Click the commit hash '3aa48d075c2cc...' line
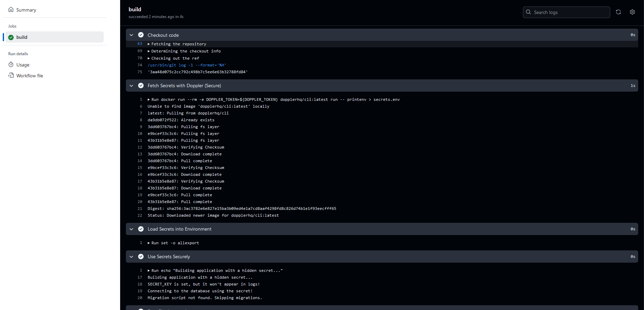This screenshot has height=310, width=644. pos(198,72)
